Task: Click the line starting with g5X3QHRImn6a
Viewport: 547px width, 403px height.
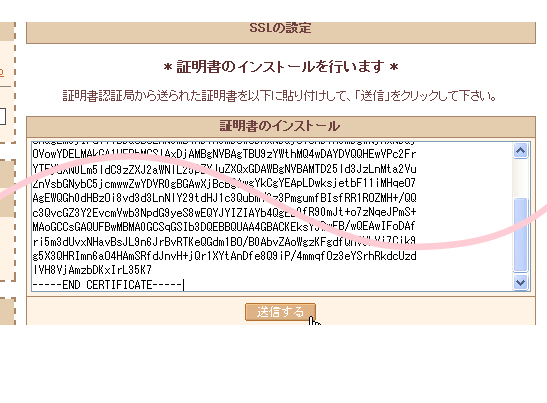Action: 224,256
